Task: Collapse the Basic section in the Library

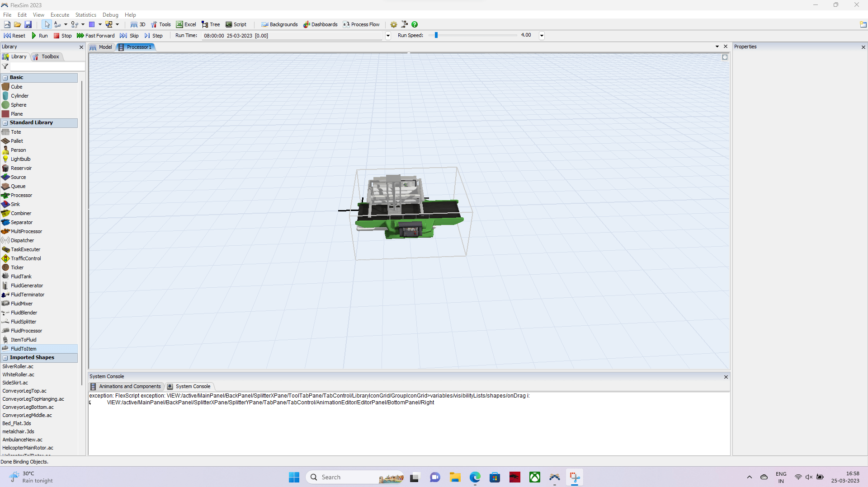Action: point(4,77)
